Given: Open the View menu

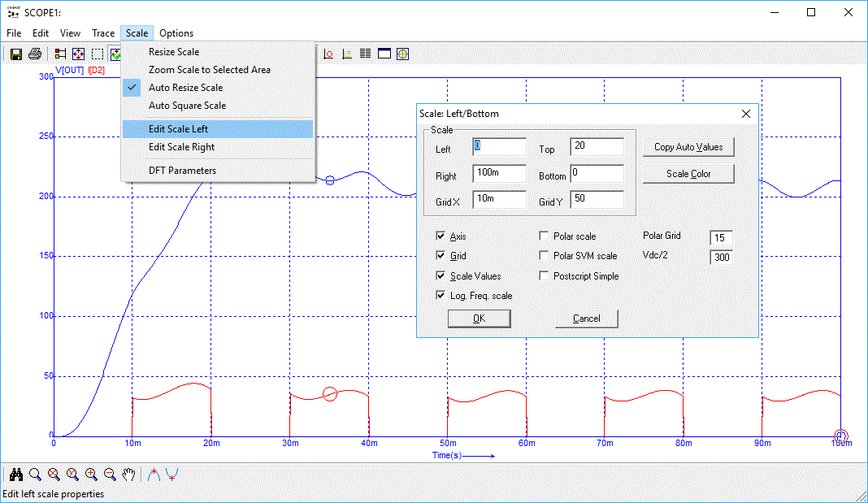Looking at the screenshot, I should (70, 33).
